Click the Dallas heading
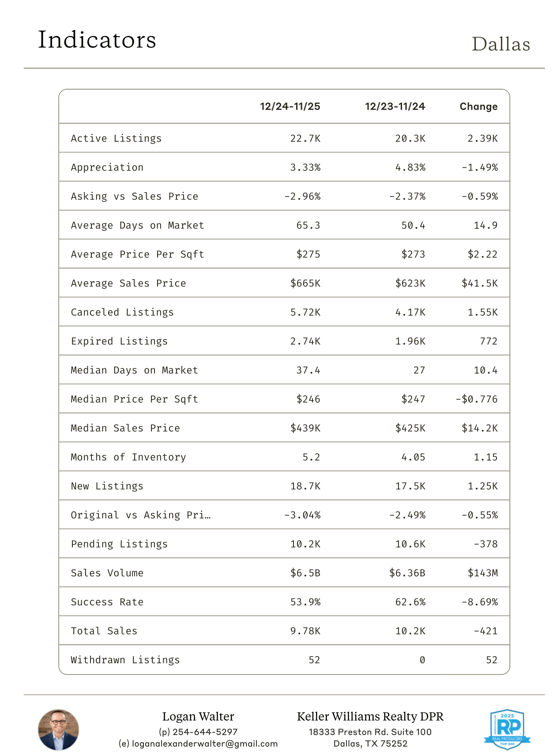The image size is (557, 756). point(501,44)
